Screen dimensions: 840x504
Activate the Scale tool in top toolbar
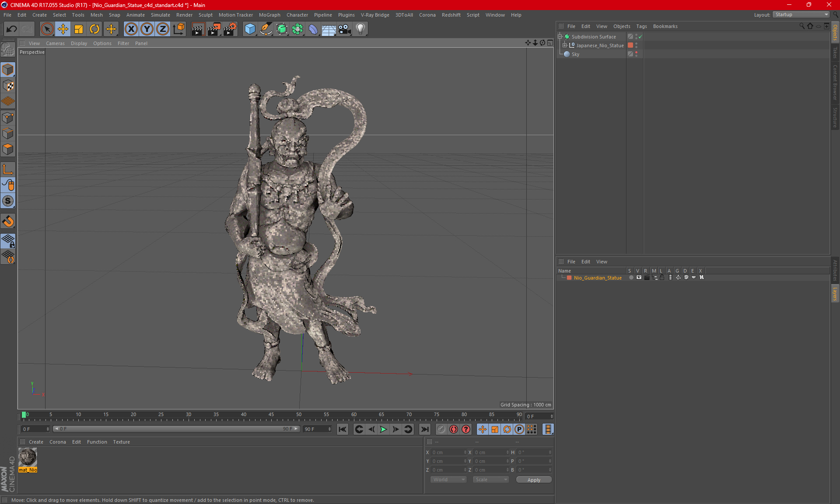(x=79, y=29)
